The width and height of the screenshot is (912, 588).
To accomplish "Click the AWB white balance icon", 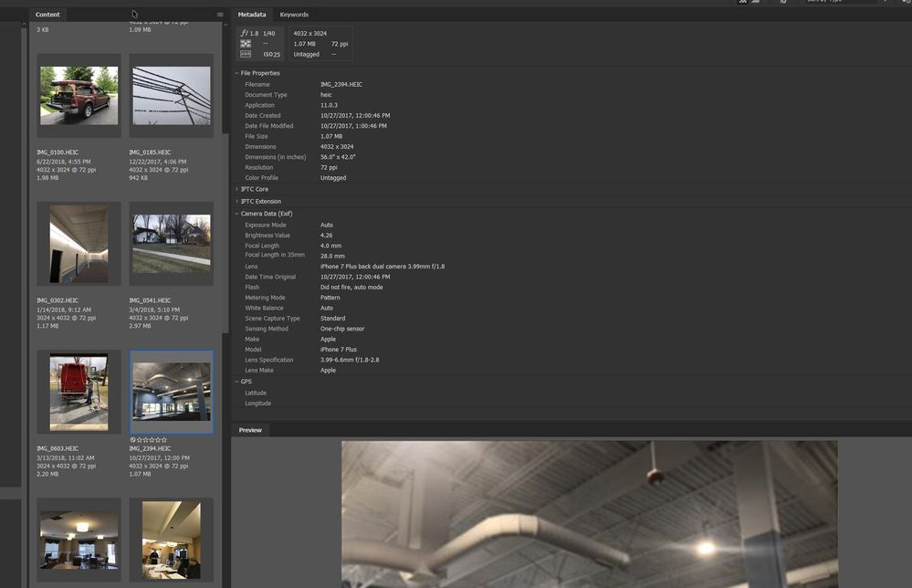I will pos(246,54).
